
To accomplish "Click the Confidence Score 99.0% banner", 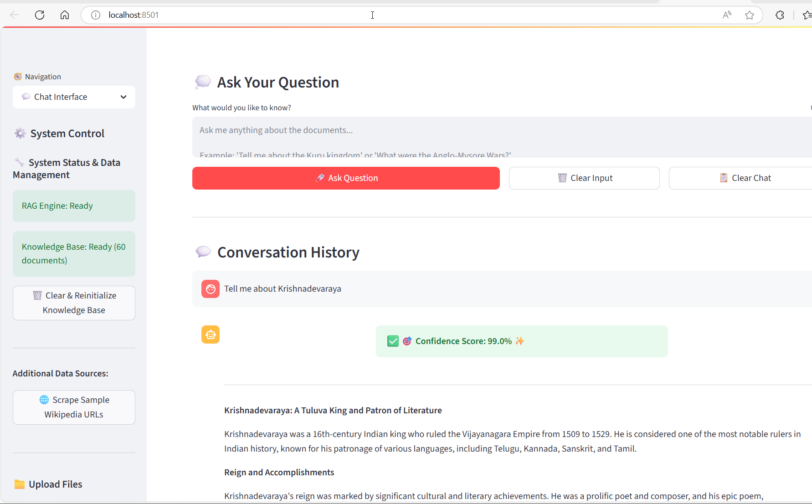I will coord(522,341).
